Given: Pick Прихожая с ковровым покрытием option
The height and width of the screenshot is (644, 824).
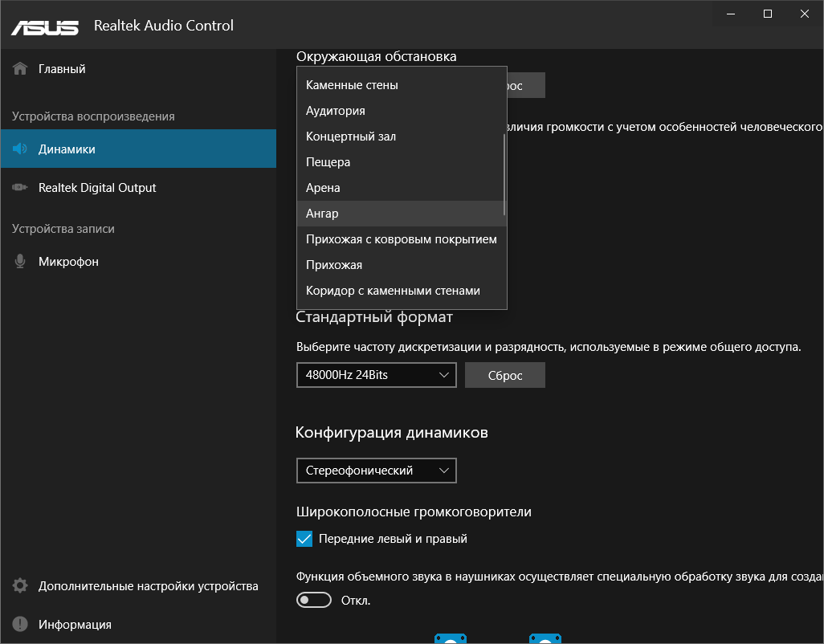Looking at the screenshot, I should (402, 239).
